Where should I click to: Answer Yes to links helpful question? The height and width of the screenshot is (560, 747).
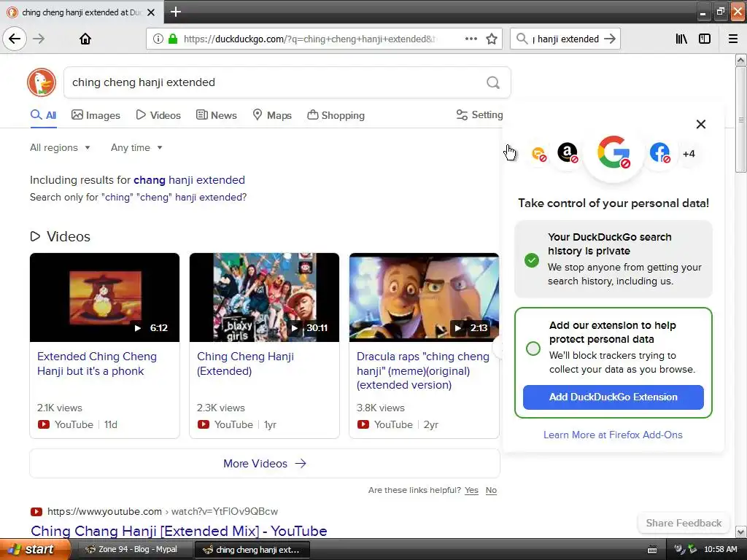pyautogui.click(x=472, y=490)
